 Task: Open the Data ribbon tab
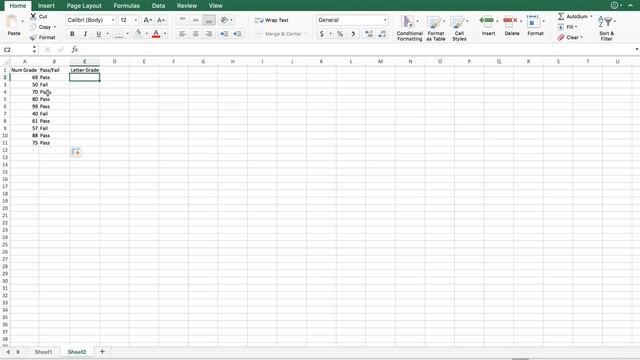coord(158,6)
